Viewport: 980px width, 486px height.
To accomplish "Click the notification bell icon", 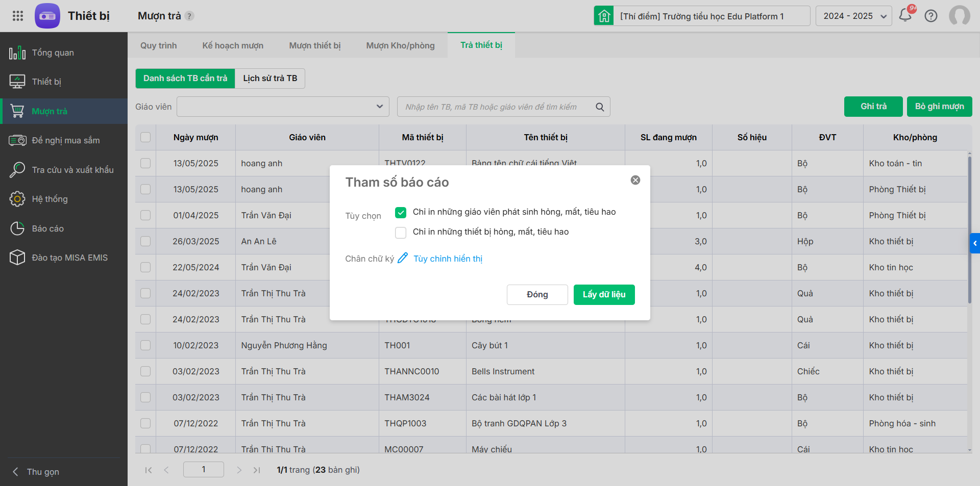I will 905,15.
